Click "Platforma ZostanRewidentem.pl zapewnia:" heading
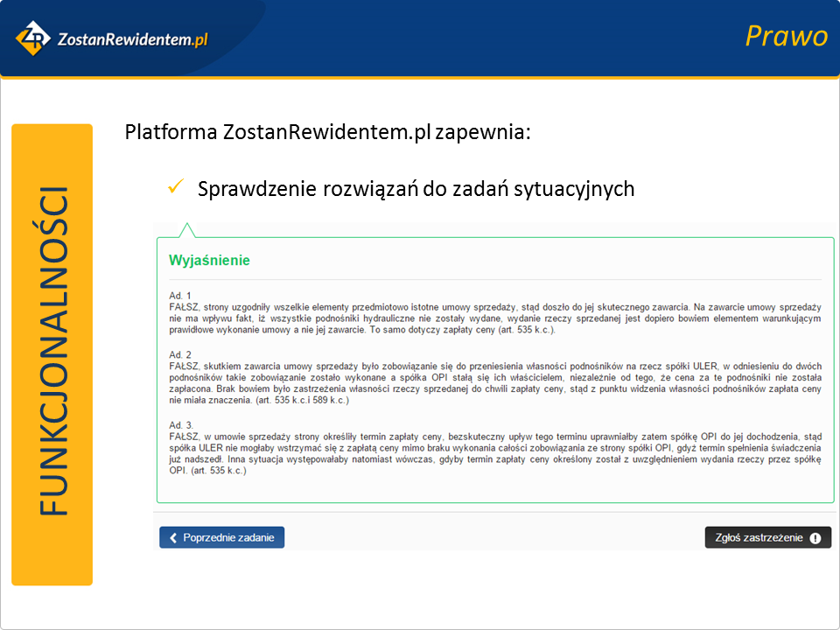The height and width of the screenshot is (630, 840). (328, 133)
